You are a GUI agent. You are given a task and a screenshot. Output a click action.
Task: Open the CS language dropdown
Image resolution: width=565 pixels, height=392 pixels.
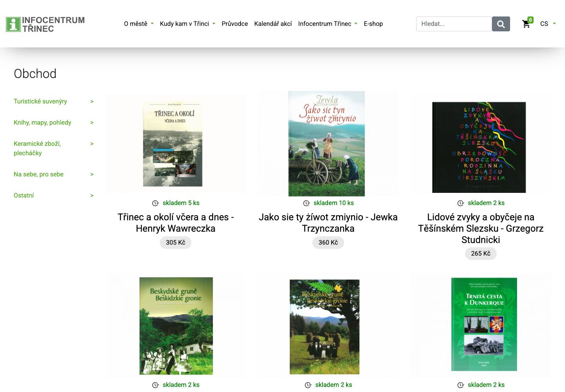[548, 24]
